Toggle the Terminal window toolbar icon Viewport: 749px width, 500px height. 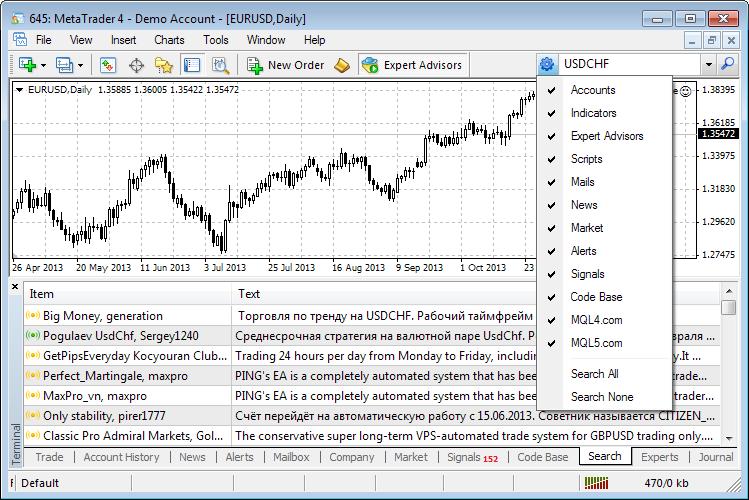click(192, 64)
